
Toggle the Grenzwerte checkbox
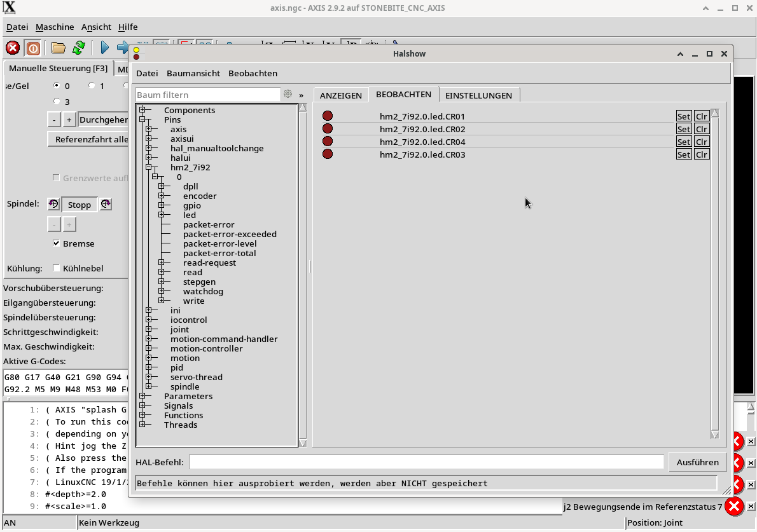click(57, 177)
